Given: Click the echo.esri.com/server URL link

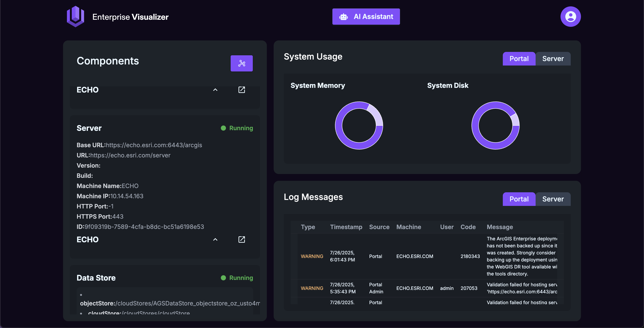Looking at the screenshot, I should pos(130,155).
